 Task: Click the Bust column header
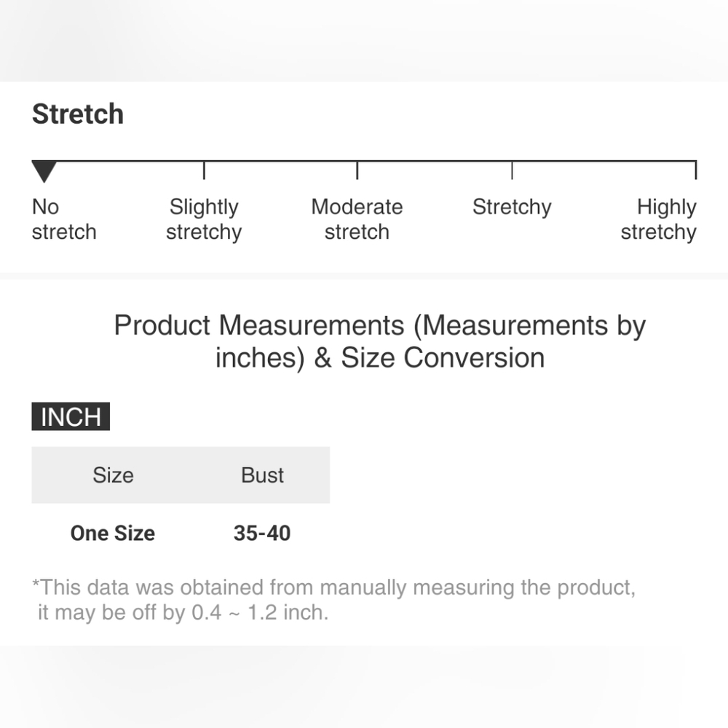point(262,475)
